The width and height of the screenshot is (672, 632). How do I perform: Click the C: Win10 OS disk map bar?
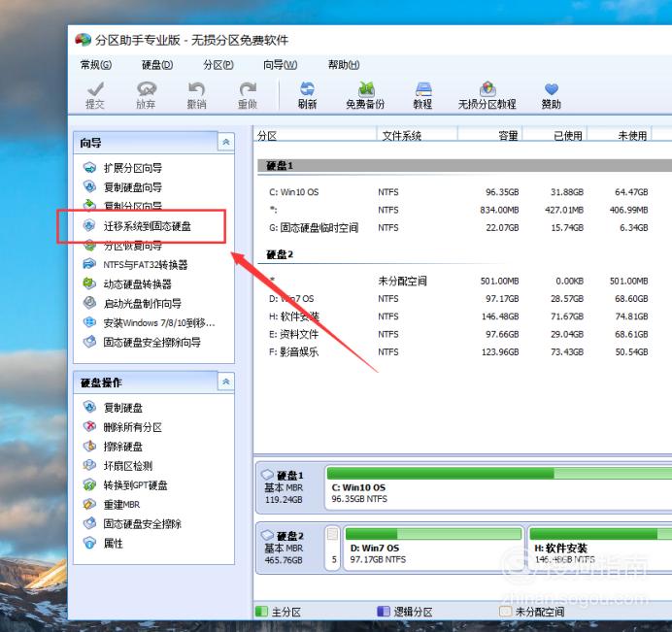498,487
